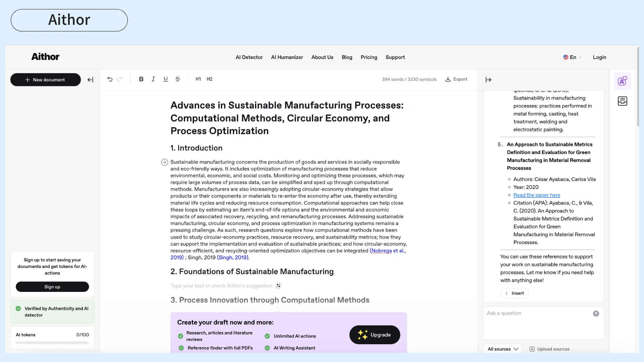Undo the last edit
The width and height of the screenshot is (644, 362).
click(x=110, y=79)
